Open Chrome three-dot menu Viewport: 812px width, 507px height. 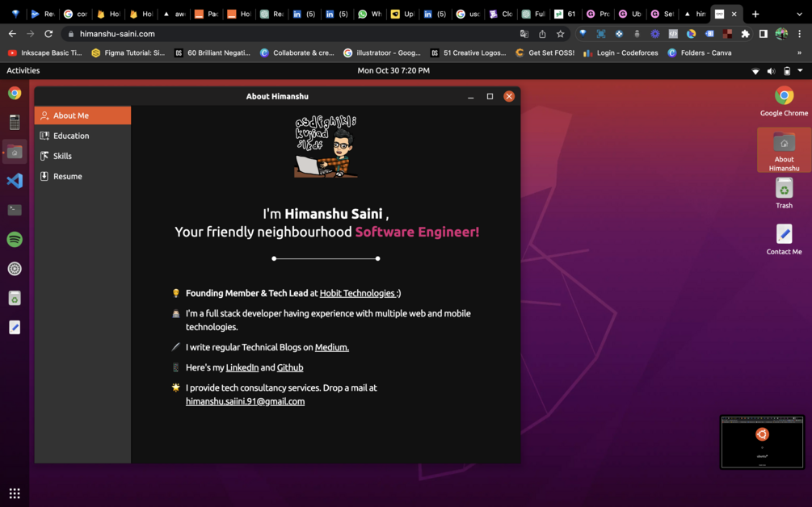click(x=800, y=34)
